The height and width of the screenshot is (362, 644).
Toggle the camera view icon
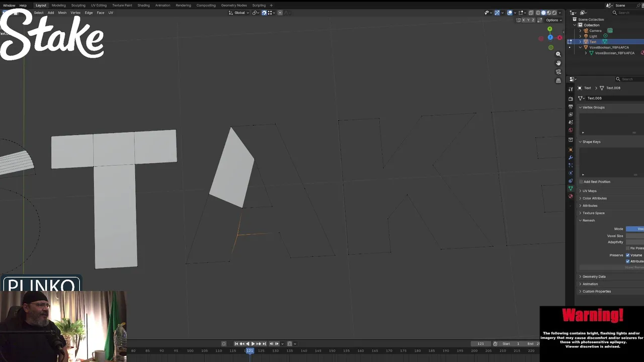point(558,71)
